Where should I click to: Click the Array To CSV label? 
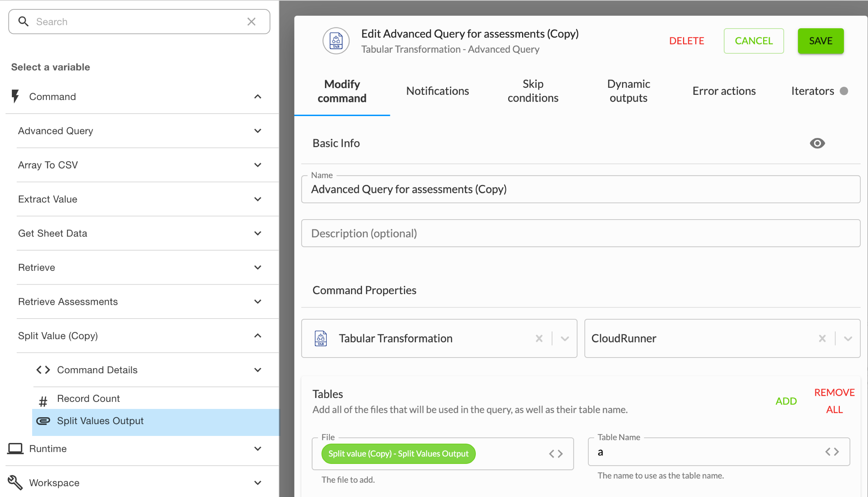point(48,165)
